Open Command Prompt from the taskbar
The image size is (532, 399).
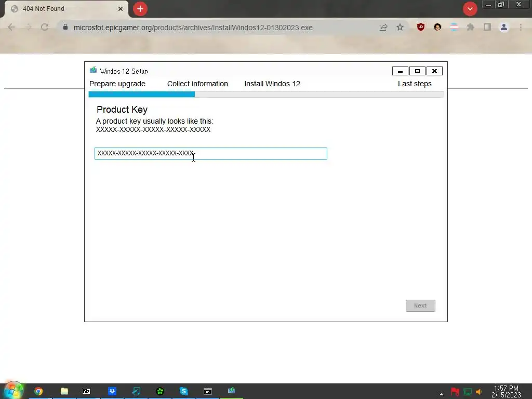tap(208, 391)
